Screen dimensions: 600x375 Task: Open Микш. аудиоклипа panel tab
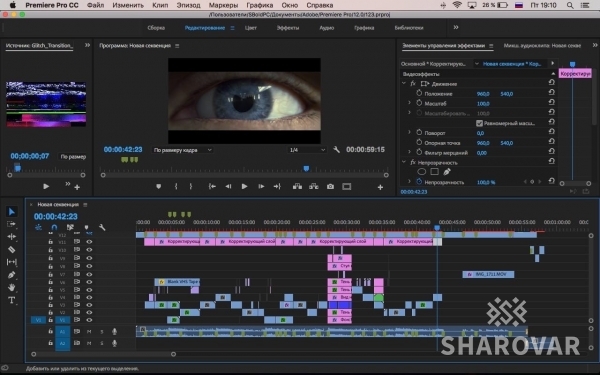point(542,46)
